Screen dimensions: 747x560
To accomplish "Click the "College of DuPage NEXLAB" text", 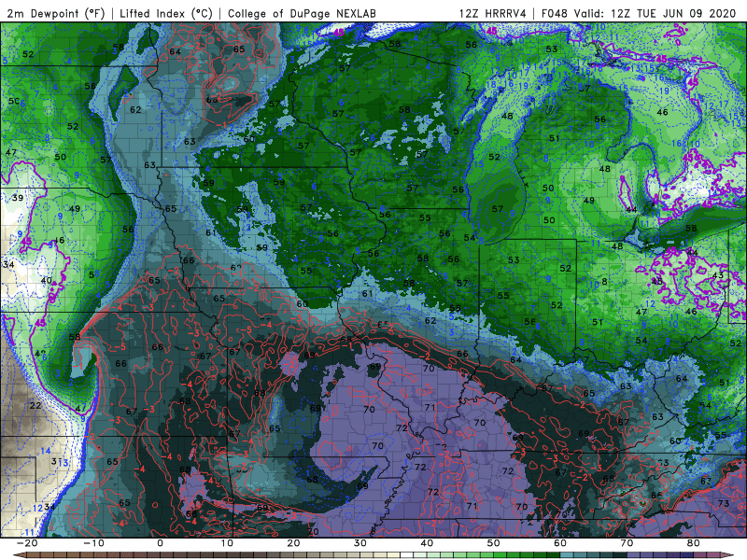I will [302, 13].
